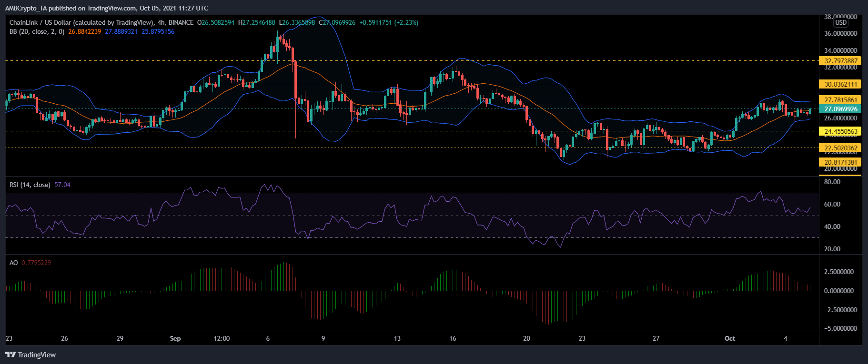
Task: Click the USD currency badge
Action: point(841,22)
